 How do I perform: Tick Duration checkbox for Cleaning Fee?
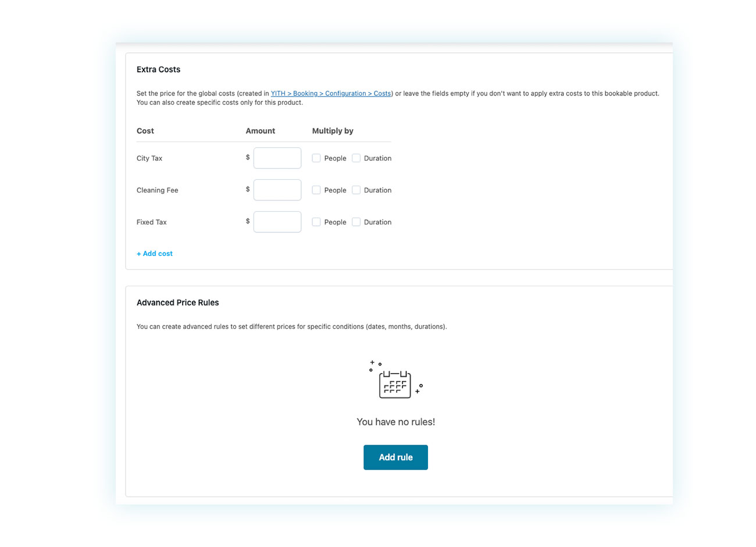356,190
